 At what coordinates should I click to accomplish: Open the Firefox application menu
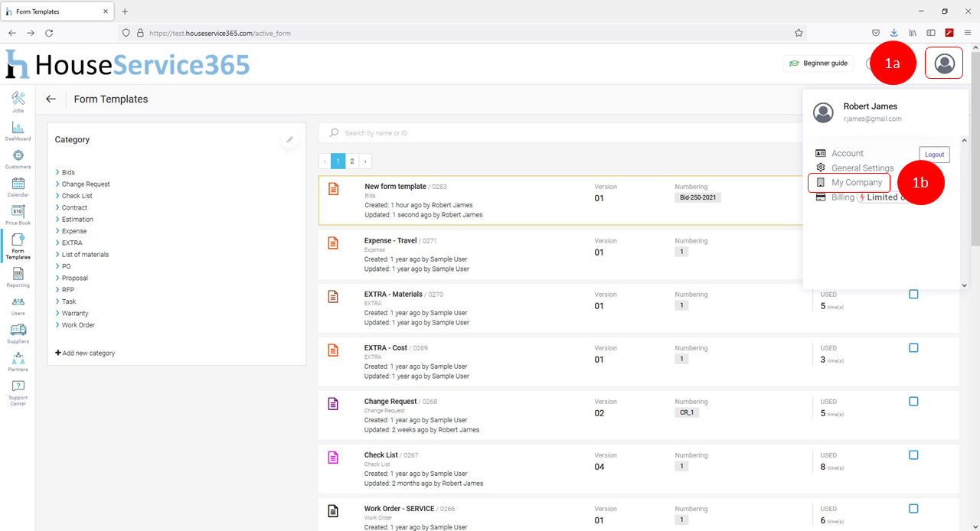point(968,33)
